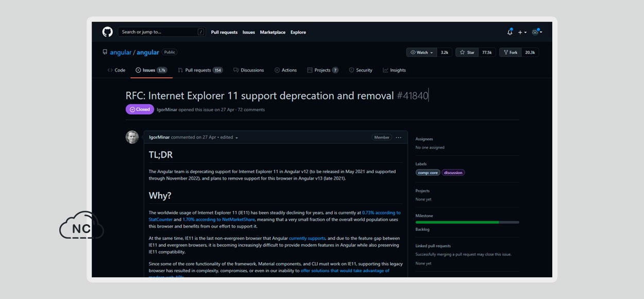
Task: Fork the angular repository
Action: pyautogui.click(x=510, y=53)
